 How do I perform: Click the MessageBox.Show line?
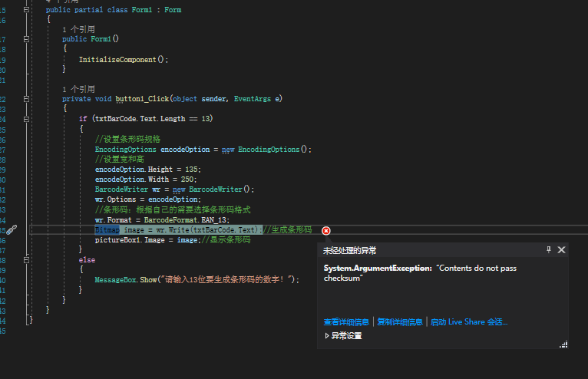[x=197, y=280]
